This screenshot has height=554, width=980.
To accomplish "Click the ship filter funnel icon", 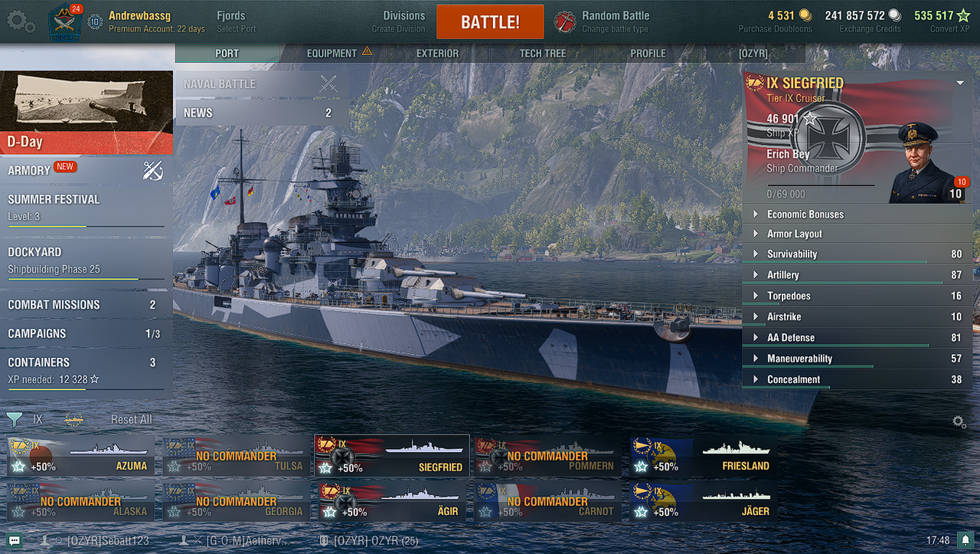I will (15, 419).
